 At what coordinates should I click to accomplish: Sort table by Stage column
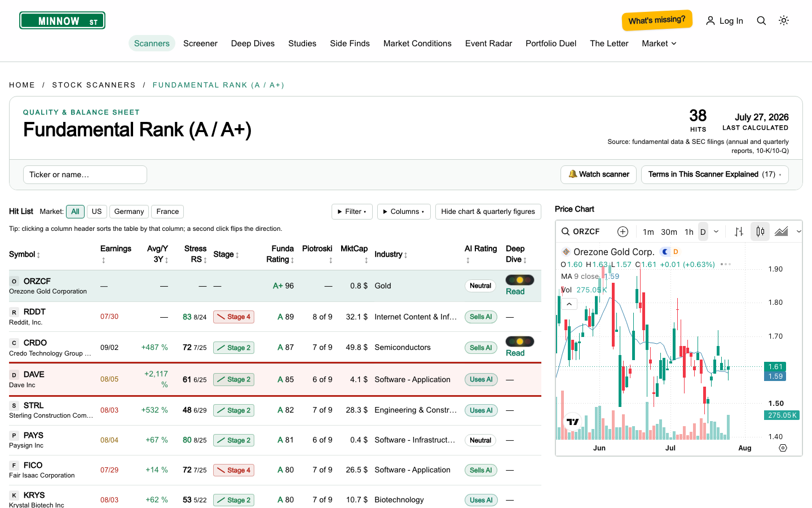coord(226,255)
